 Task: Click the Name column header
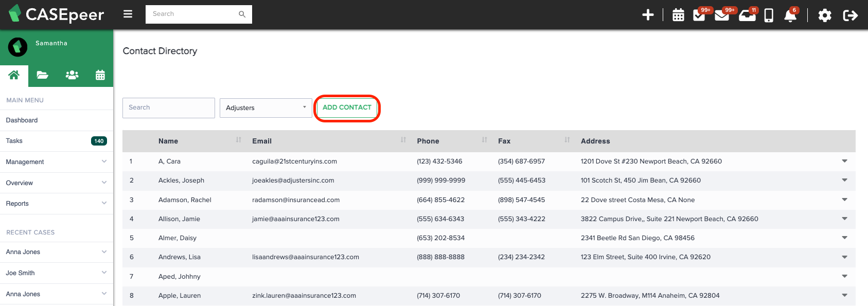[168, 141]
